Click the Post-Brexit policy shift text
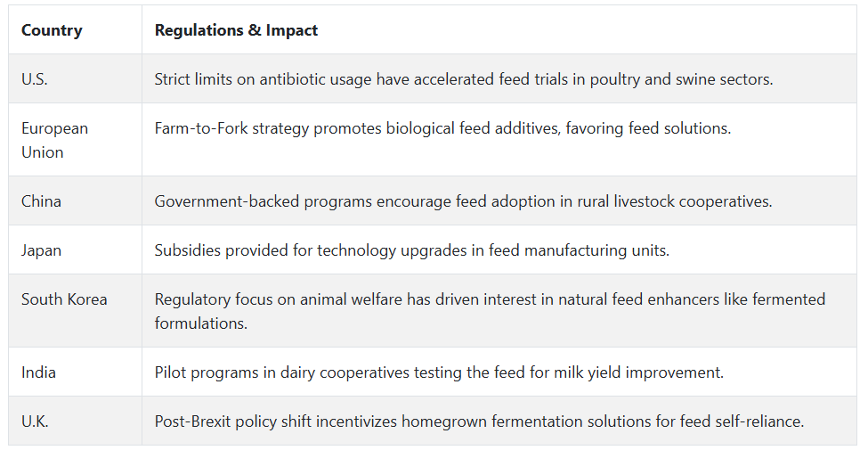Screen dimensions: 868x450 tap(479, 421)
